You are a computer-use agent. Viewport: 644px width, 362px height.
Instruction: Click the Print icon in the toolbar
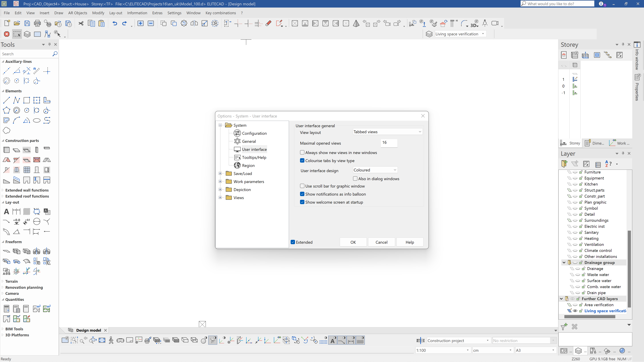[37, 23]
